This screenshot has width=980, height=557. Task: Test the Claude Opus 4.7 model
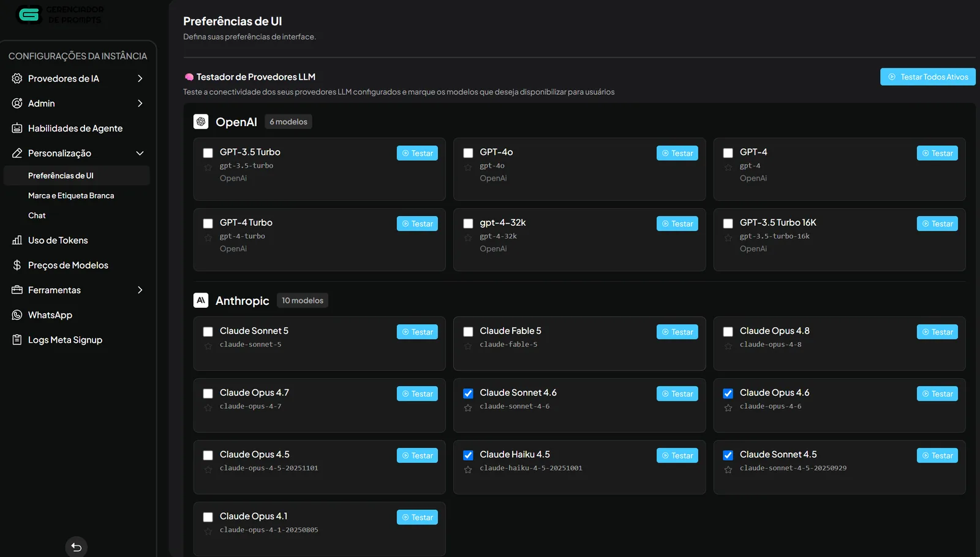pyautogui.click(x=417, y=394)
